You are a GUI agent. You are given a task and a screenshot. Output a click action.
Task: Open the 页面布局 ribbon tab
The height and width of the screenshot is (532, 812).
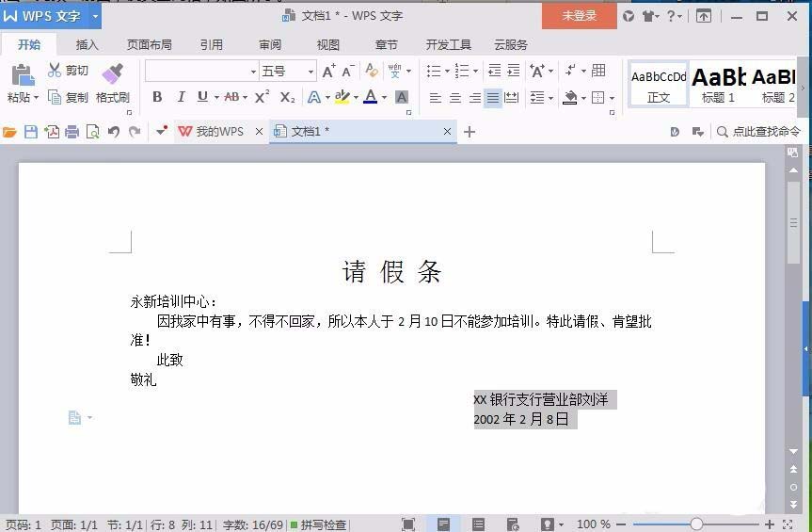click(x=150, y=45)
